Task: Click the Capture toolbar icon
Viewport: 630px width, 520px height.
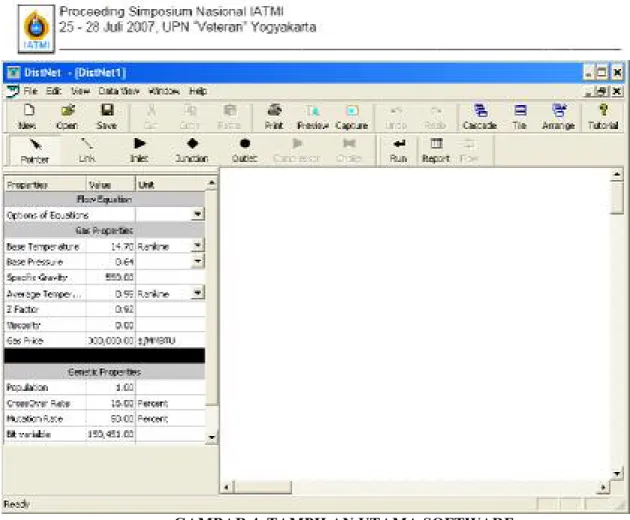Action: coord(352,117)
